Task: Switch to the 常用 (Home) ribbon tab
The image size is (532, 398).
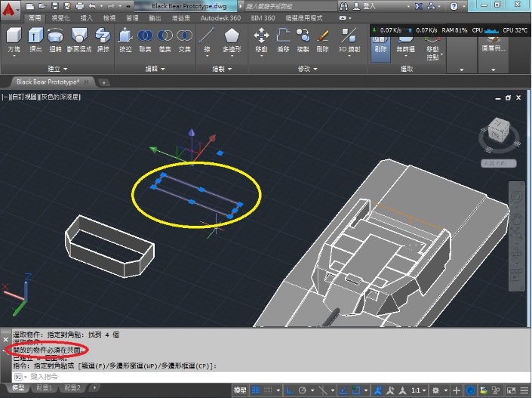Action: (35, 18)
